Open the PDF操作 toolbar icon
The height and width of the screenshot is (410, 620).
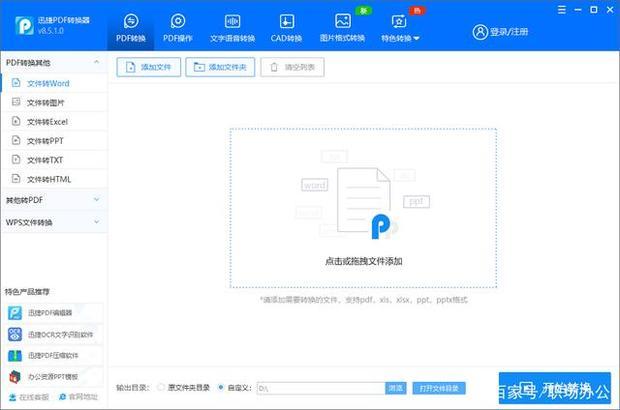coord(178,21)
